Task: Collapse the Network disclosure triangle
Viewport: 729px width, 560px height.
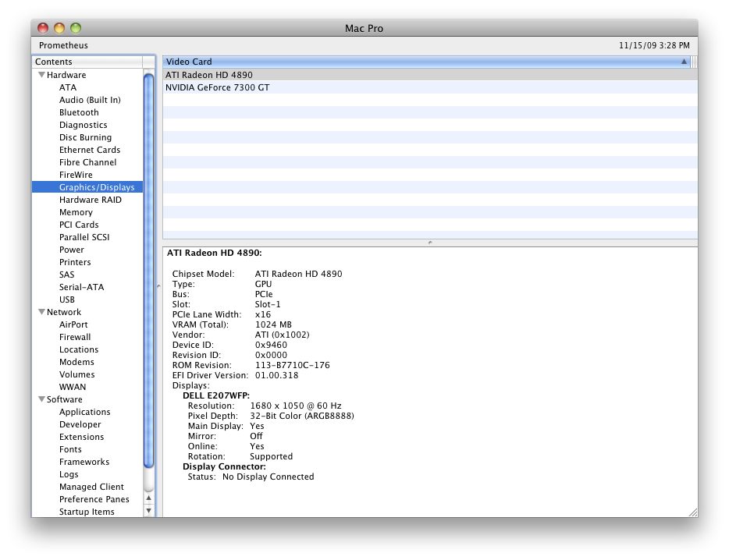Action: pos(41,312)
